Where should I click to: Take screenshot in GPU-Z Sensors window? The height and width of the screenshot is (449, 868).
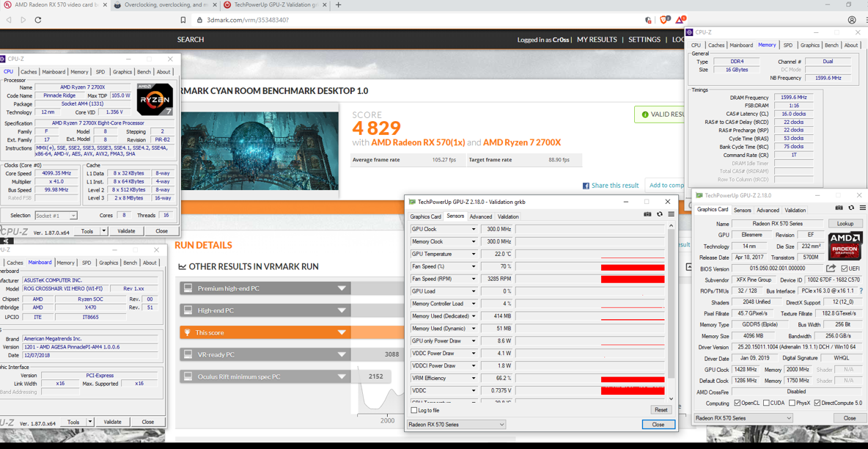(x=647, y=214)
